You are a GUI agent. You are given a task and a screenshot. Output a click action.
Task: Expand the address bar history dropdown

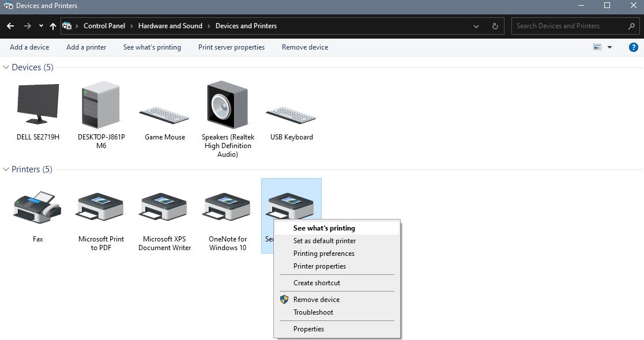476,26
